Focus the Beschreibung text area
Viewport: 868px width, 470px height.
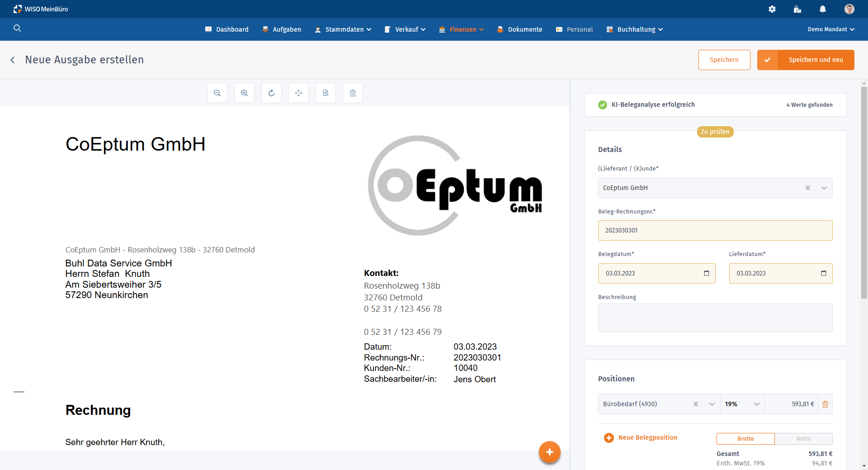[x=715, y=318]
